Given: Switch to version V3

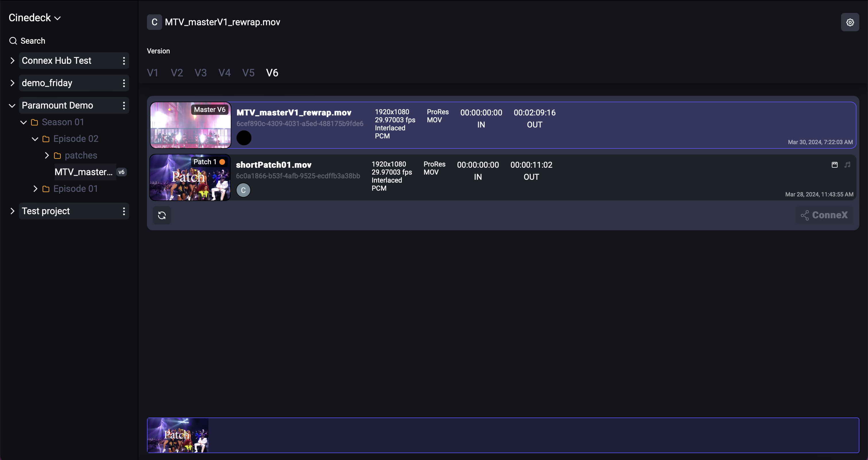Looking at the screenshot, I should [200, 72].
